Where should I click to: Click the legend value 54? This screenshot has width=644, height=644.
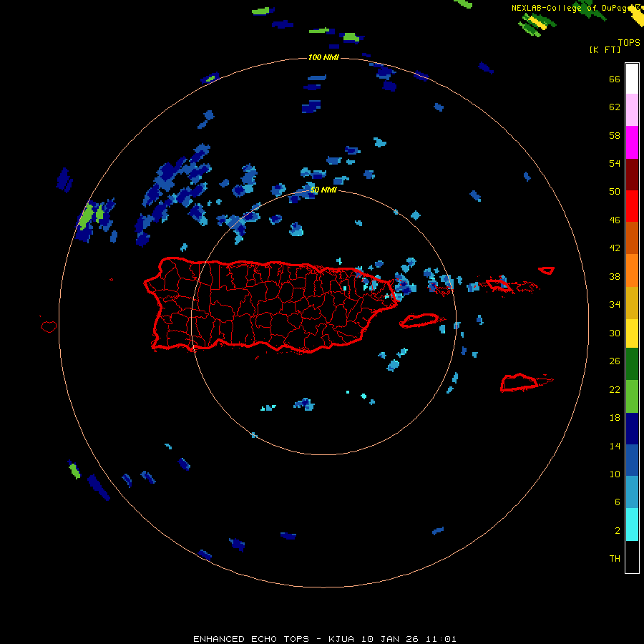tap(615, 163)
